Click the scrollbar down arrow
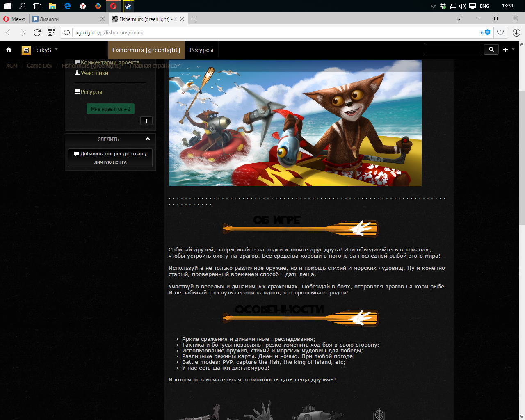Screen dimensions: 525x420 tap(522, 417)
